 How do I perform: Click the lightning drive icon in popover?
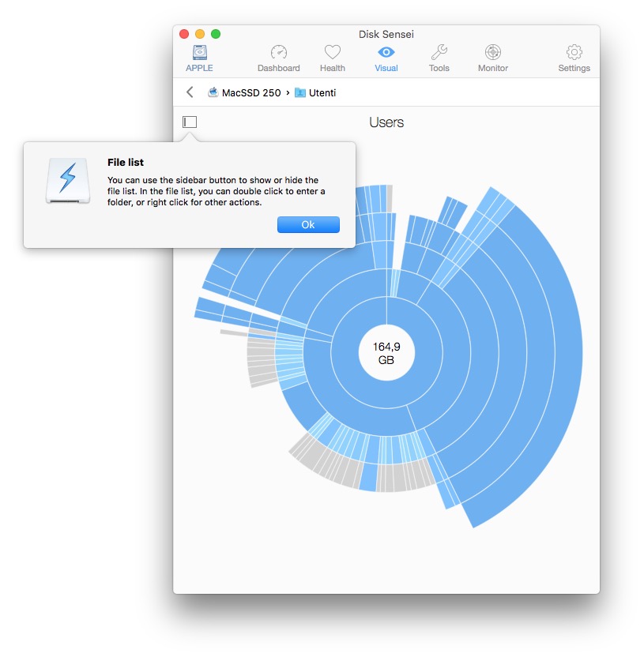[x=68, y=180]
